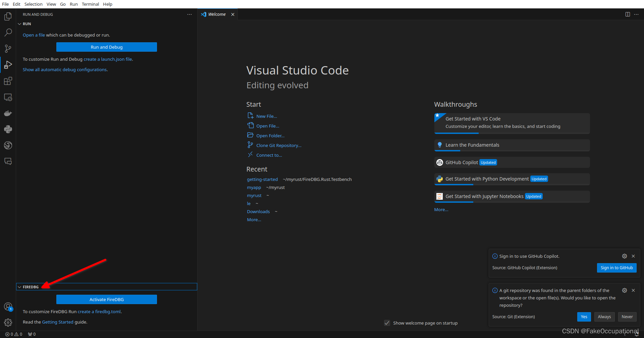The height and width of the screenshot is (338, 644).
Task: Click Sign in to GitHub button
Action: point(616,268)
